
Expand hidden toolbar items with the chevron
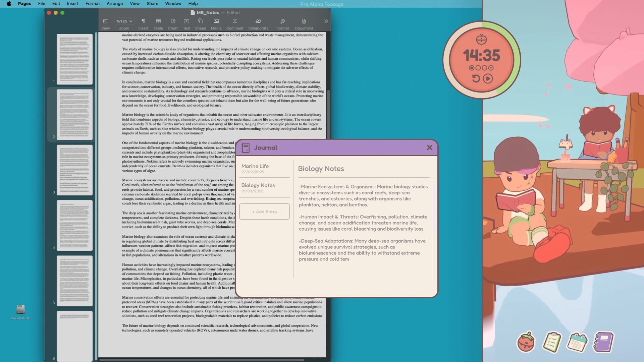[326, 21]
